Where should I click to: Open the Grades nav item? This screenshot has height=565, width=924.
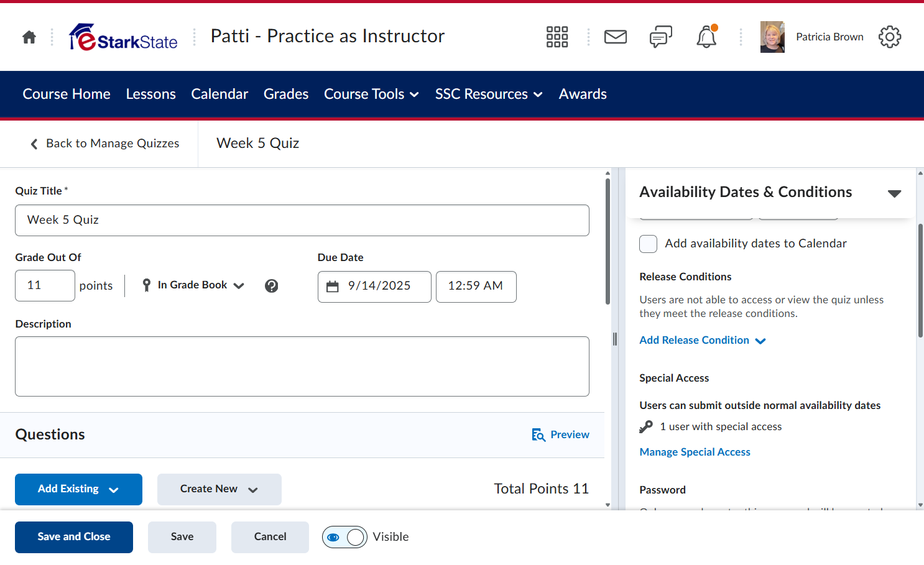click(286, 94)
